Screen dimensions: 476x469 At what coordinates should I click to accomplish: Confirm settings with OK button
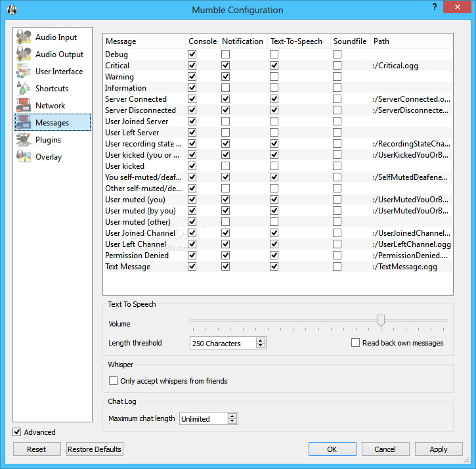click(x=332, y=449)
